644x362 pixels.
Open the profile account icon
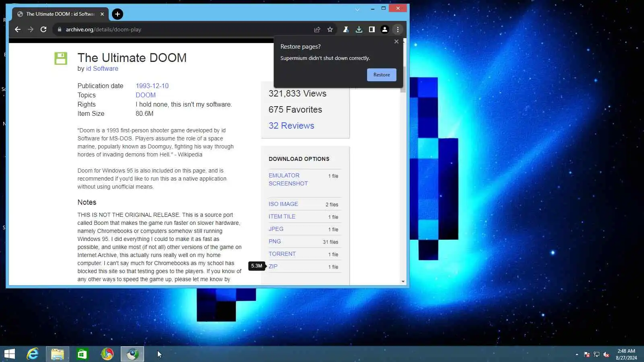pos(385,29)
